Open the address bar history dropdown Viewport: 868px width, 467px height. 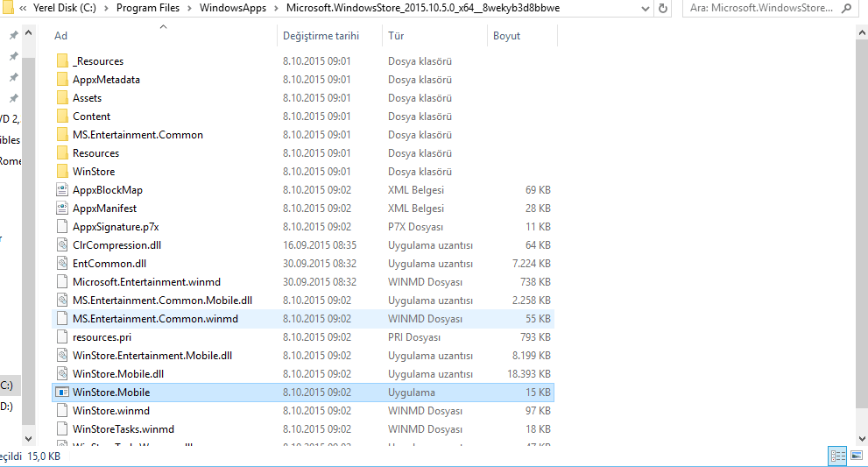645,8
